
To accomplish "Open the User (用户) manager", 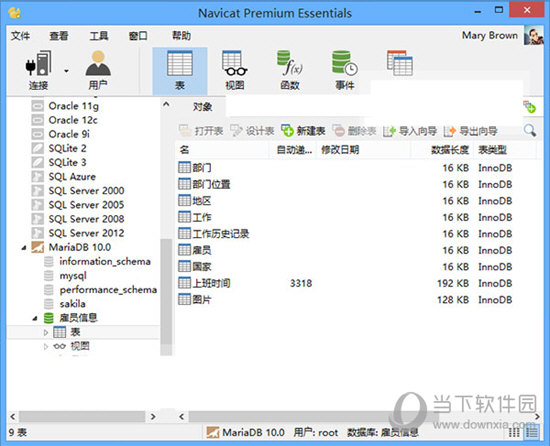I will point(98,70).
